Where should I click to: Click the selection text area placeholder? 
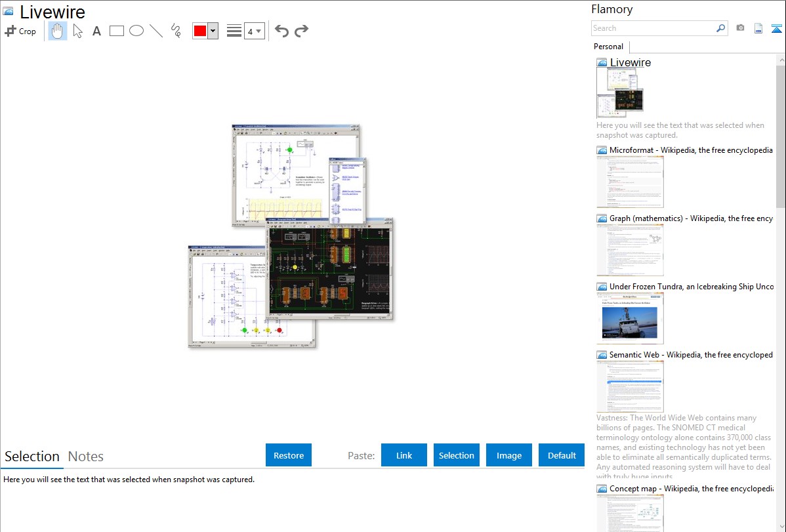129,480
